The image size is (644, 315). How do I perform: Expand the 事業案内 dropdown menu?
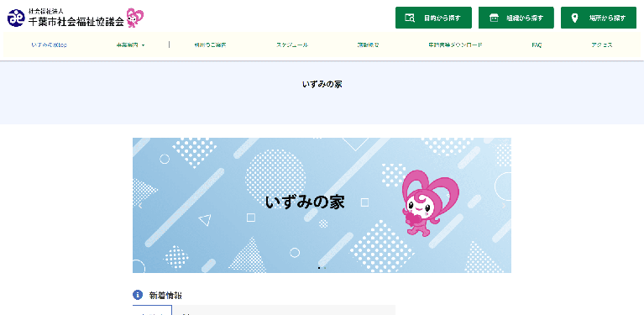tap(130, 45)
